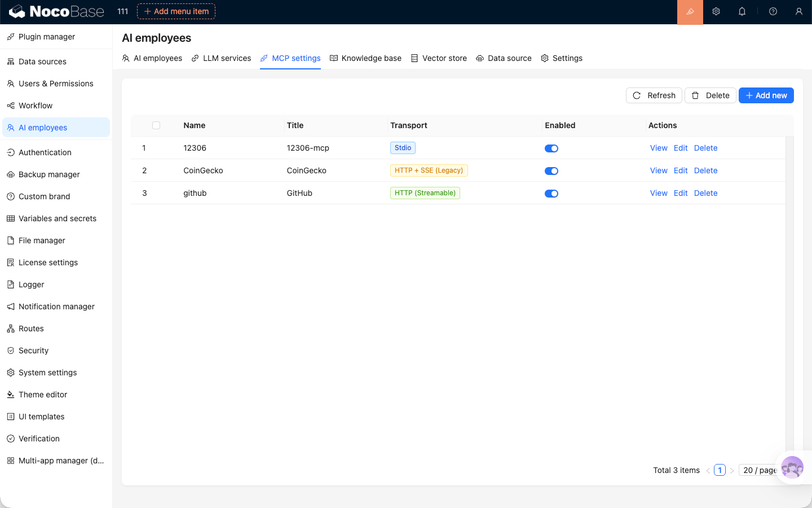Open the user profile icon
Image resolution: width=812 pixels, height=508 pixels.
coord(798,12)
